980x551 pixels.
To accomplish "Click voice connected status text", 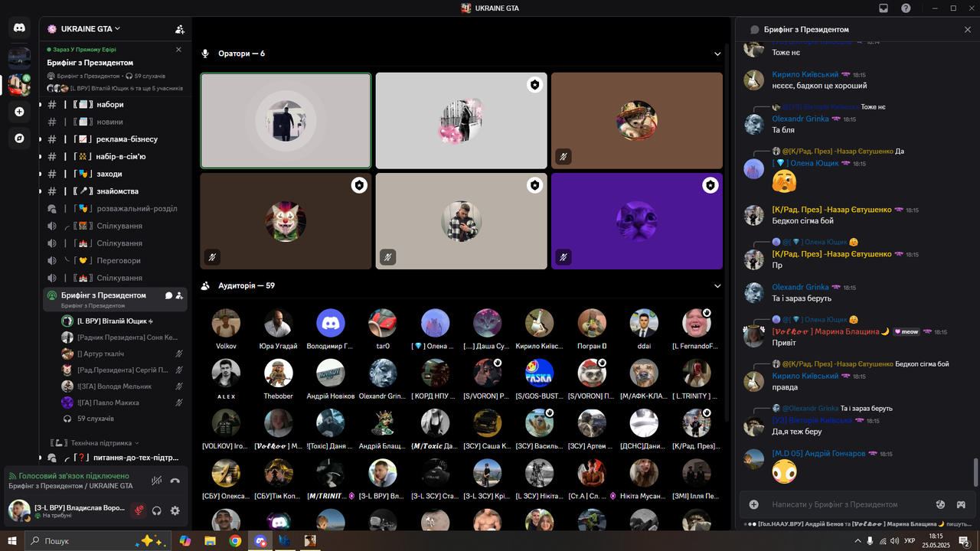I will (x=73, y=476).
